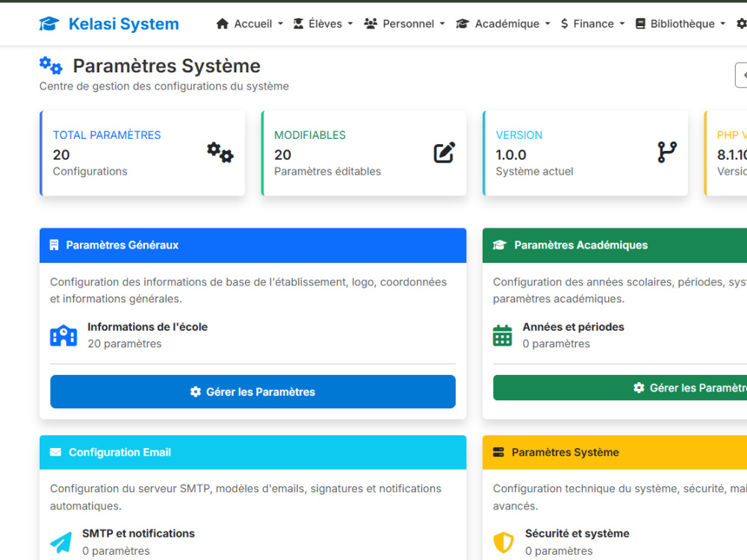The image size is (747, 560).
Task: Click the Paramètres Académiques card header
Action: (615, 245)
